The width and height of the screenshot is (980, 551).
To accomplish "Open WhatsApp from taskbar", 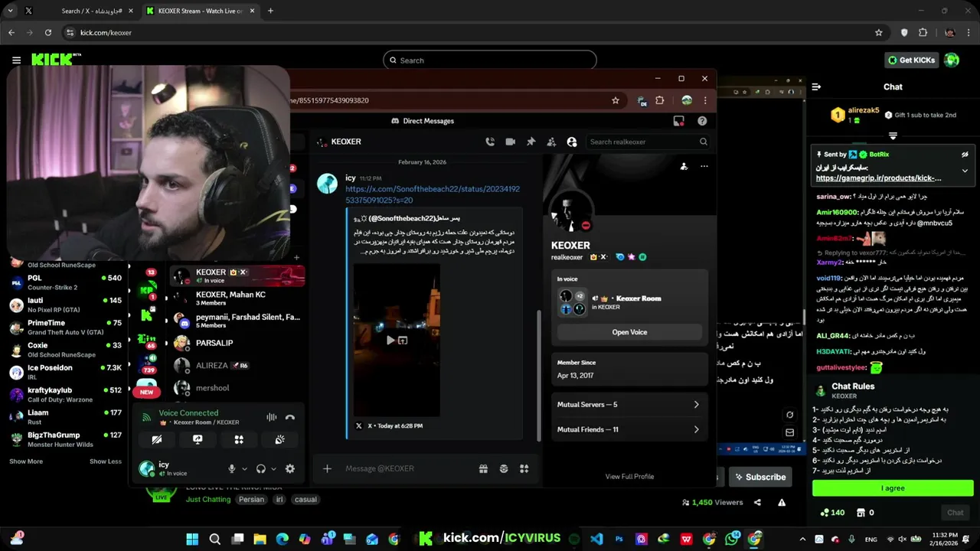I will pos(732,539).
